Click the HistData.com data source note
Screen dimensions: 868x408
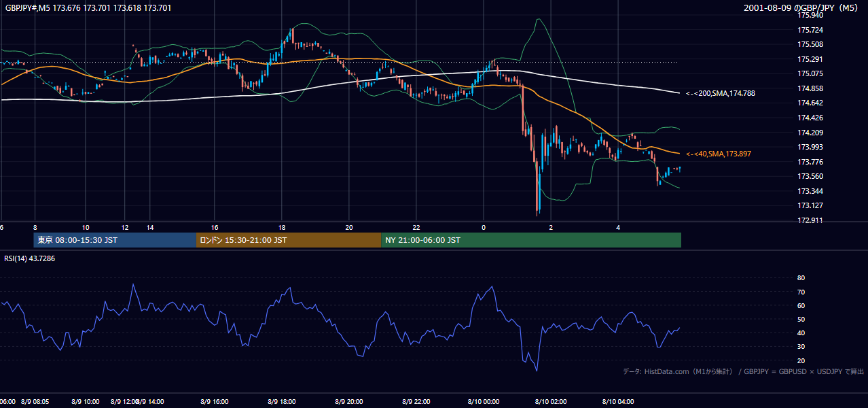(x=744, y=371)
